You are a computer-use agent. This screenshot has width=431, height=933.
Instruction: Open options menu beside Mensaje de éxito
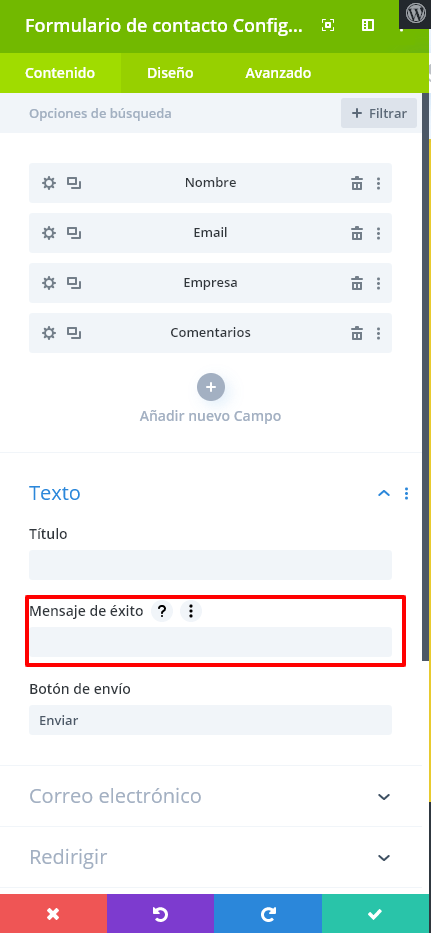click(x=191, y=611)
